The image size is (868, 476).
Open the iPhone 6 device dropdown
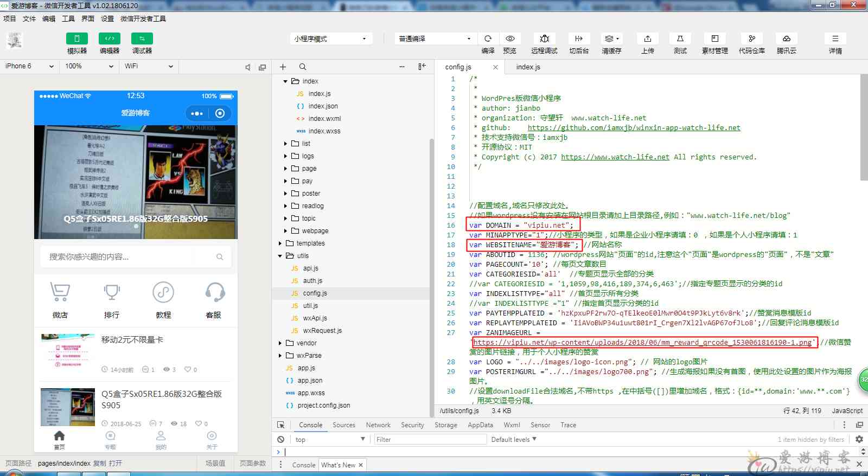click(x=29, y=66)
